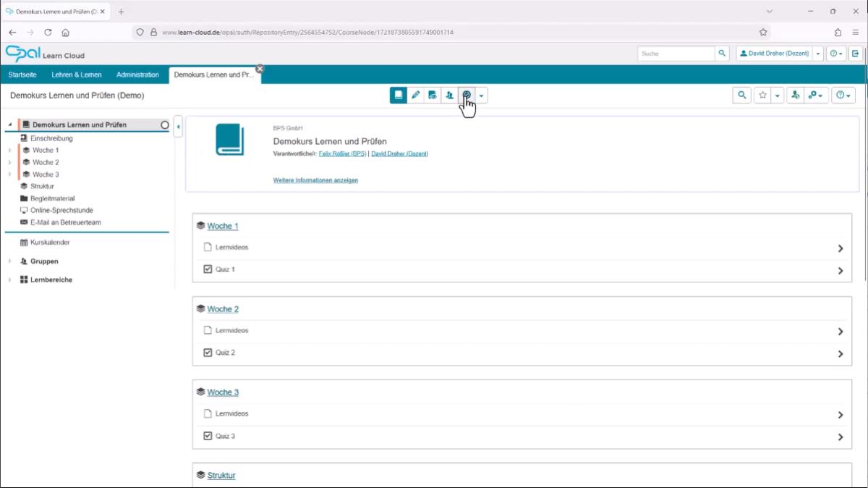Switch to the Lehren & Lernen tab

(77, 75)
